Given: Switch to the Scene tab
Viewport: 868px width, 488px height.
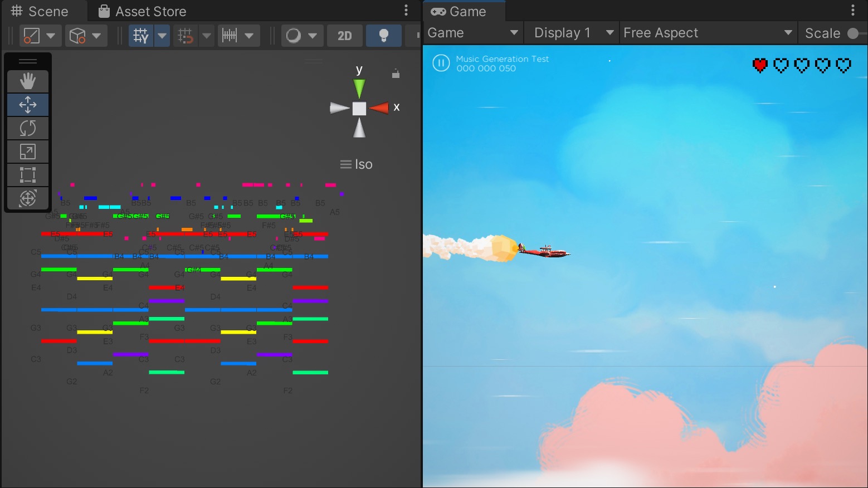Looking at the screenshot, I should click(x=40, y=11).
